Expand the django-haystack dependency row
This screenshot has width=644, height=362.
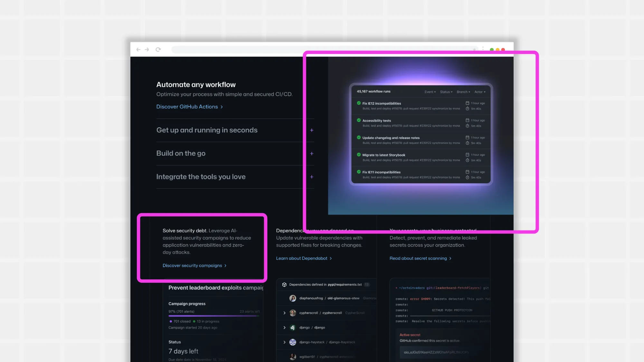(x=284, y=342)
